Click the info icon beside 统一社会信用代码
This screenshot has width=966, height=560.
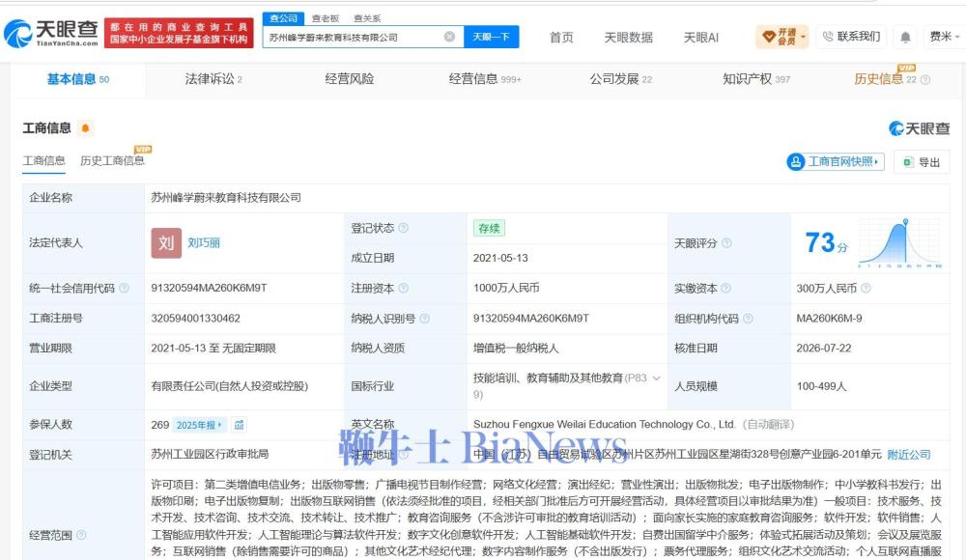click(x=124, y=289)
